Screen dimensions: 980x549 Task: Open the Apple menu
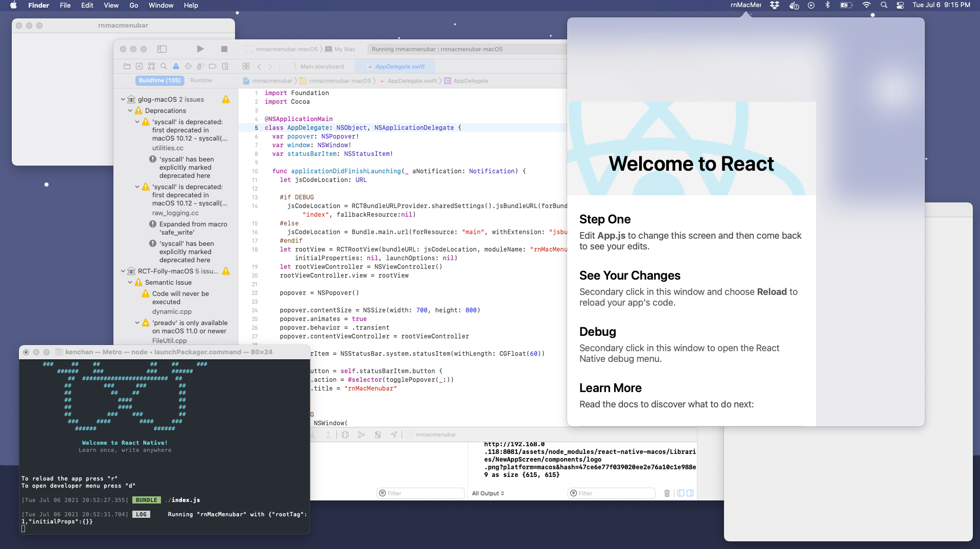(14, 5)
